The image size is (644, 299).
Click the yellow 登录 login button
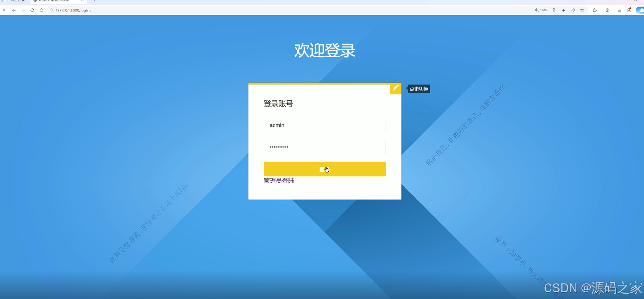325,169
